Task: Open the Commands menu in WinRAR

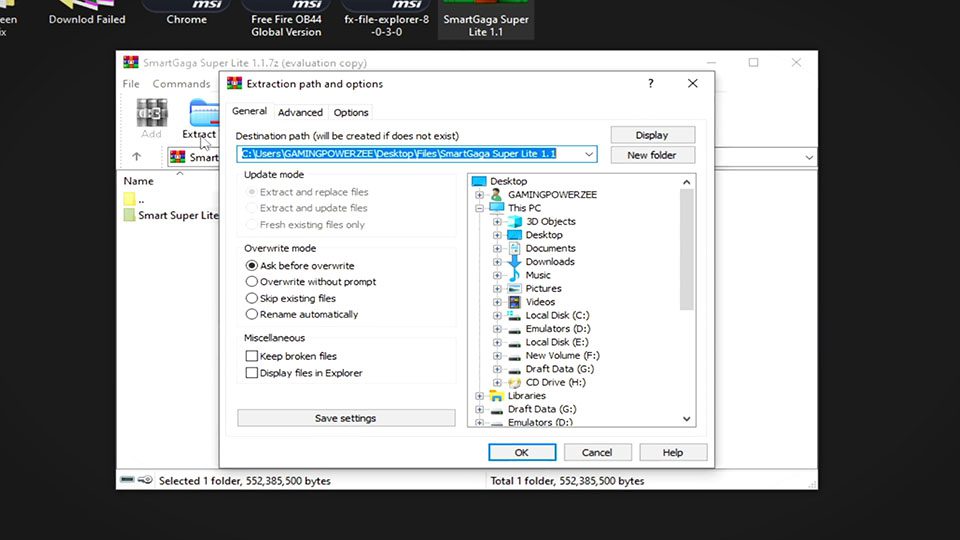Action: (181, 84)
